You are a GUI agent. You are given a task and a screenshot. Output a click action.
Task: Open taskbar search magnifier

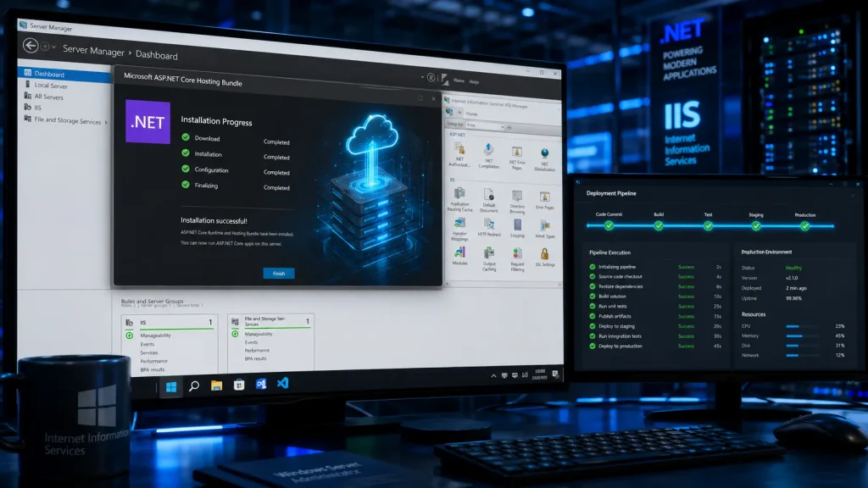[x=194, y=386]
